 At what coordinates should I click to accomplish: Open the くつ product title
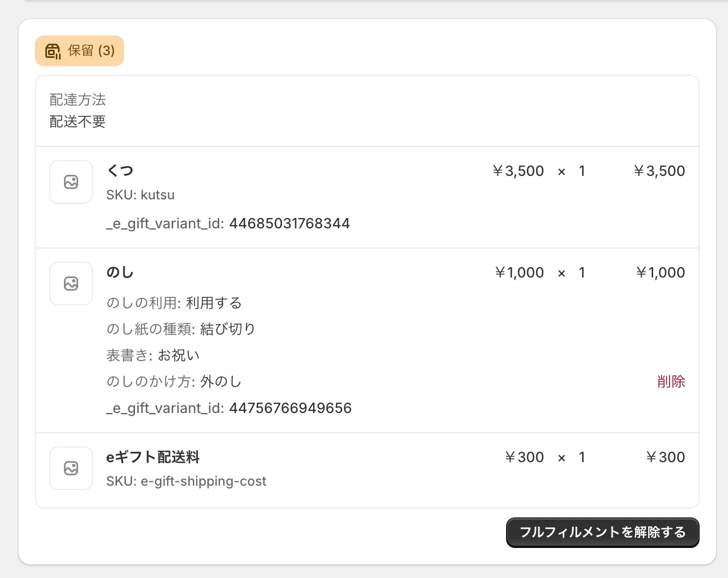120,171
